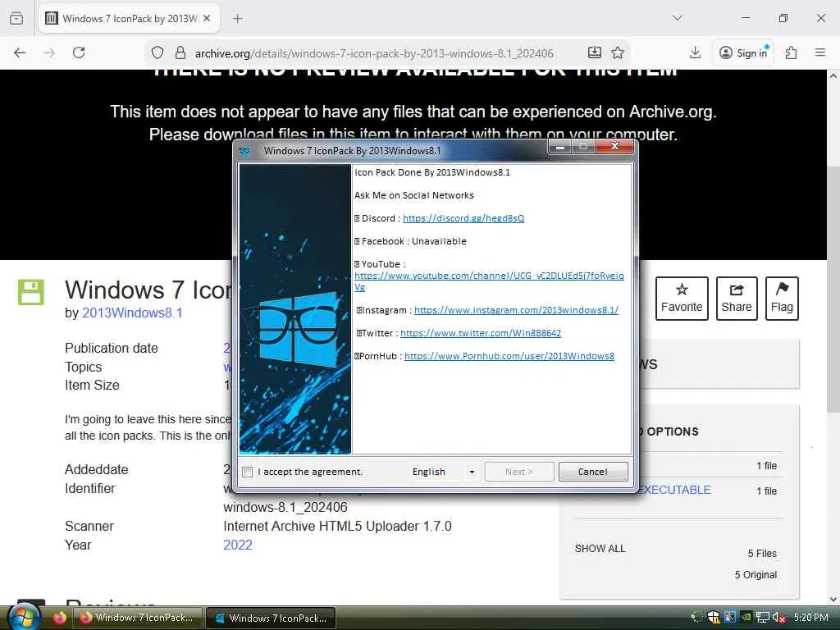
Task: Bookmark this page with the star icon
Action: click(618, 52)
